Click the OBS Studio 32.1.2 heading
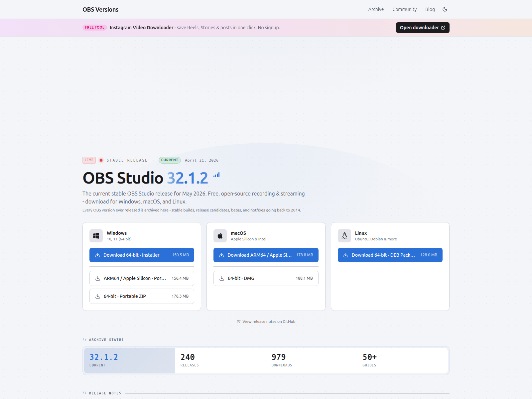This screenshot has height=399, width=532. pyautogui.click(x=145, y=178)
